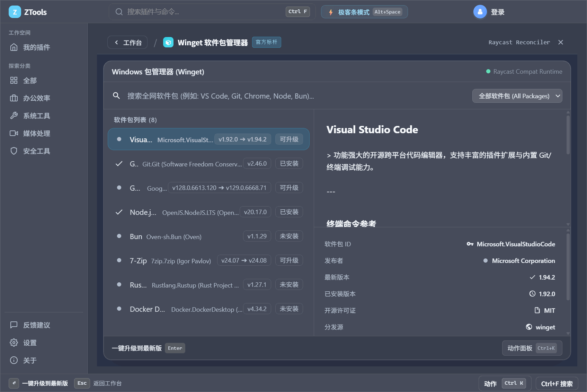Select Docker Desktop package row

pos(208,309)
